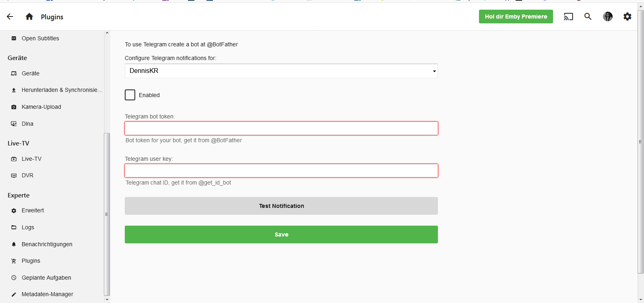Click the sidebar scroll down arrow
The height and width of the screenshot is (303, 644).
pos(107,299)
